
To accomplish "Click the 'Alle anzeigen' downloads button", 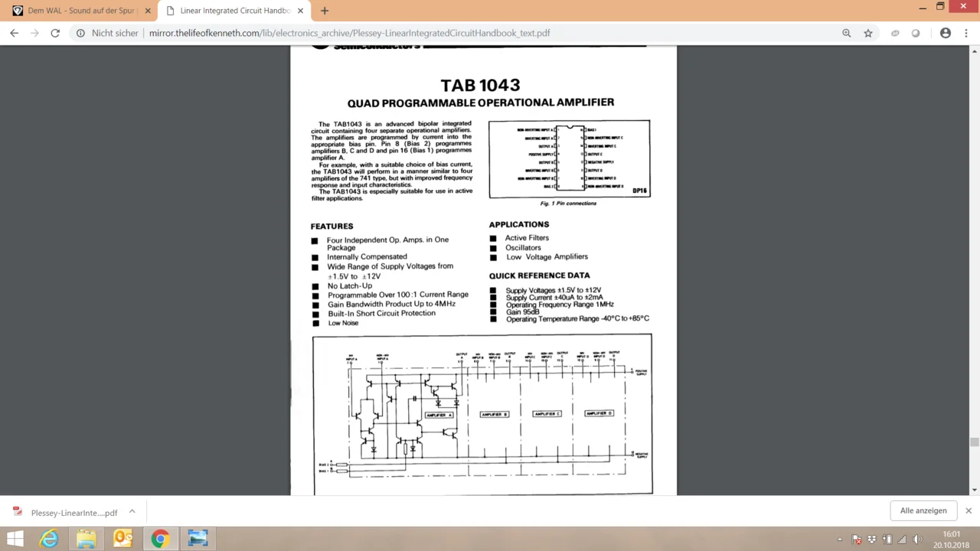I will tap(923, 510).
